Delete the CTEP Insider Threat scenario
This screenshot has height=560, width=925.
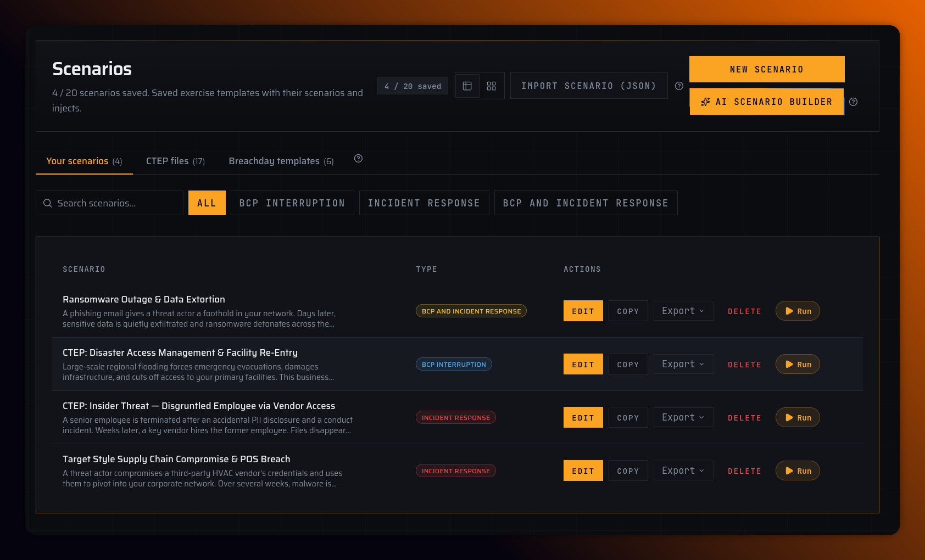tap(745, 418)
